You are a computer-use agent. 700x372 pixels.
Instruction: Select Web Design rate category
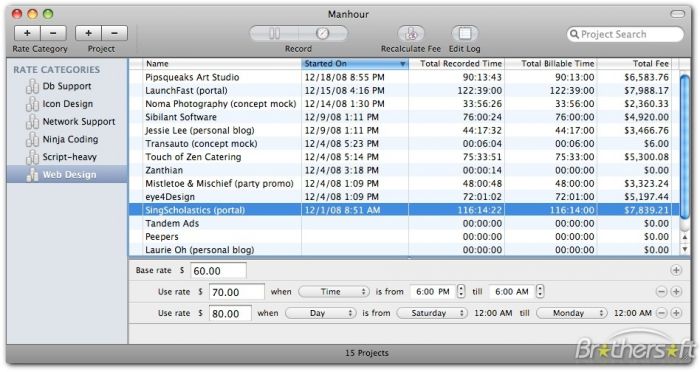(x=67, y=175)
